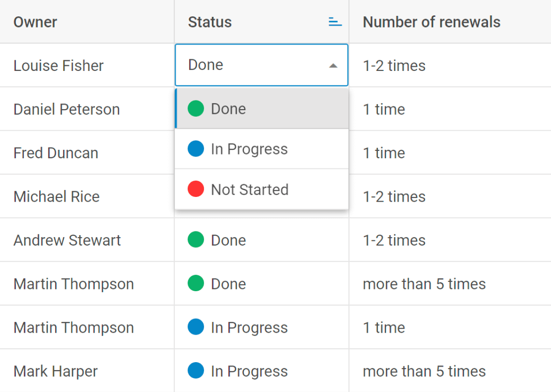Image resolution: width=551 pixels, height=392 pixels.
Task: Select Mark Harper's In Progress status cell
Action: (x=261, y=371)
